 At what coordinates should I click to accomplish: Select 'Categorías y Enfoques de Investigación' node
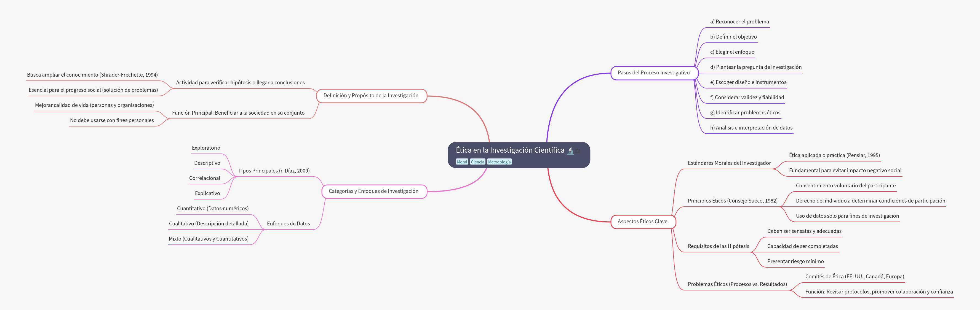click(x=373, y=192)
